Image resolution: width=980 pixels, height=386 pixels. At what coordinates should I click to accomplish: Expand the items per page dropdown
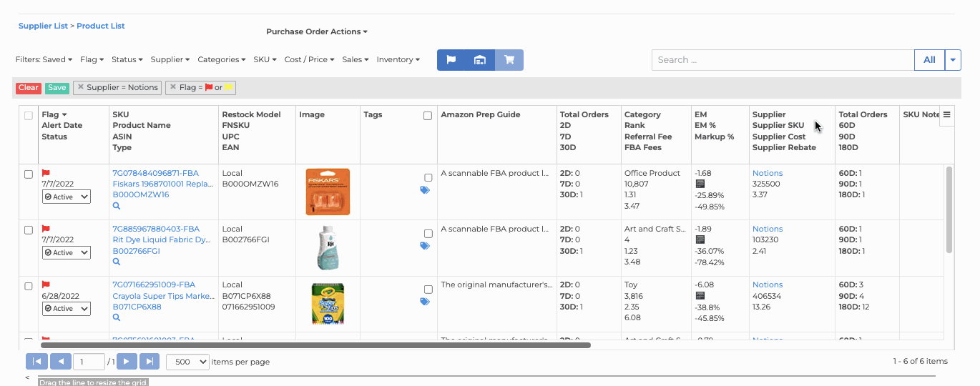(187, 362)
